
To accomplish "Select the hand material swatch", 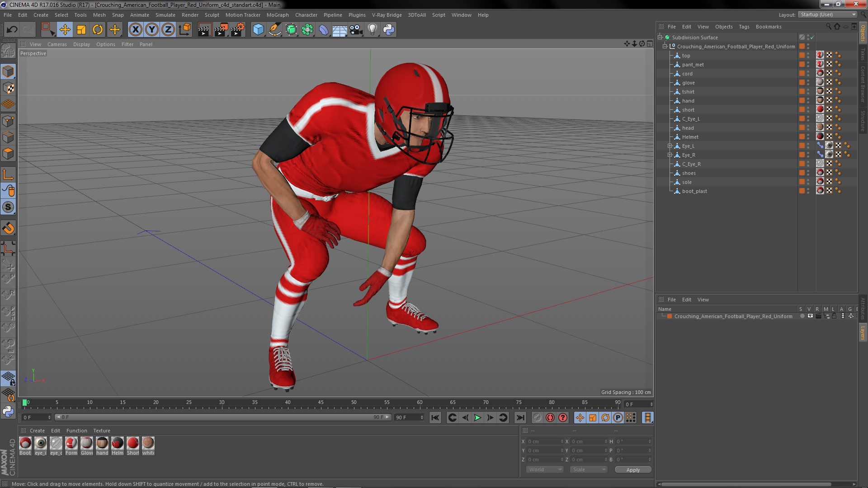I will click(x=102, y=446).
